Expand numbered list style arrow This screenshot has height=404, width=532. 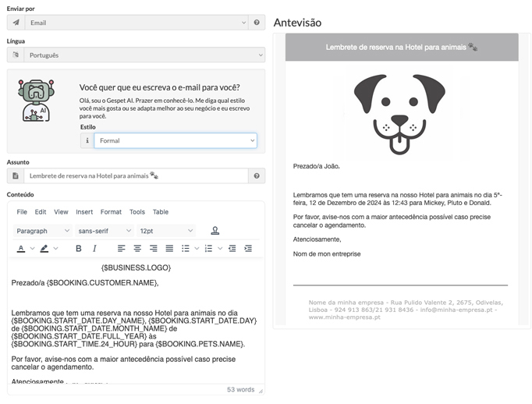(220, 248)
